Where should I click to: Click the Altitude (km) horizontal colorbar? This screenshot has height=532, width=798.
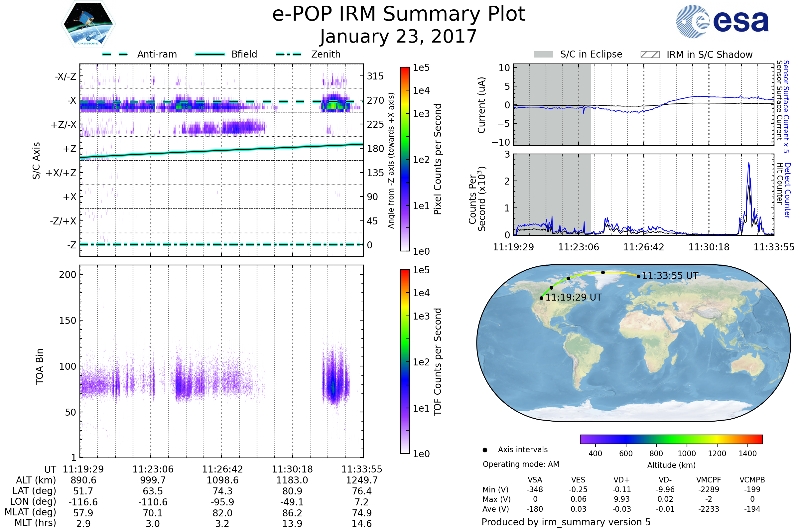pyautogui.click(x=671, y=439)
